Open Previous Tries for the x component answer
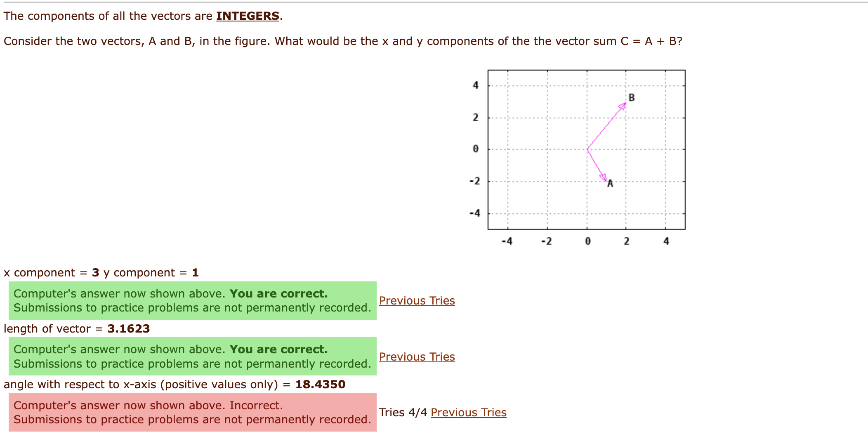868x439 pixels. [417, 301]
